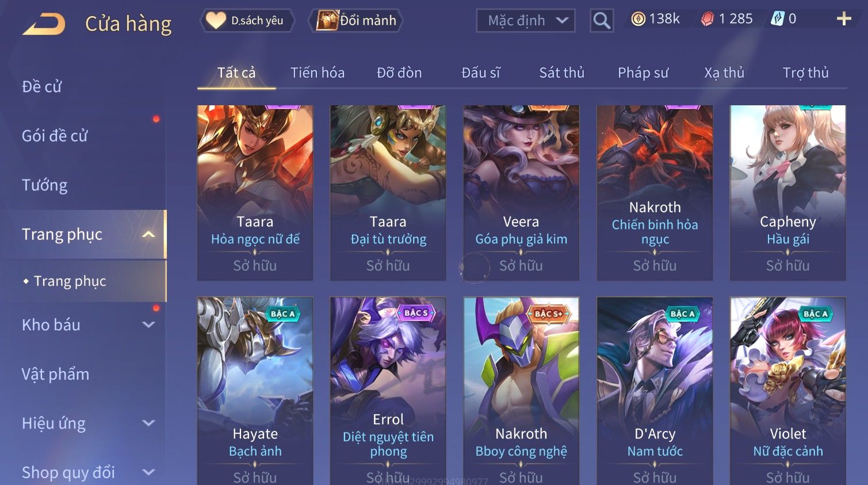Tap the blue voucher currency icon

[x=777, y=19]
